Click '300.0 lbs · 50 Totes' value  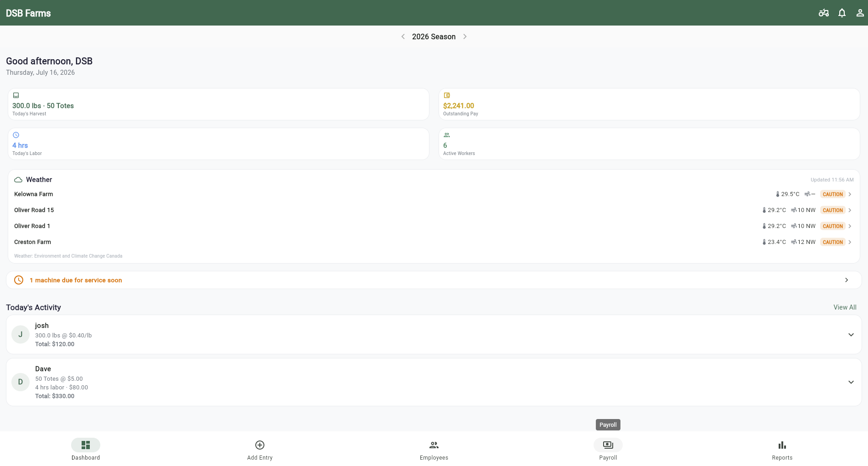pos(43,106)
